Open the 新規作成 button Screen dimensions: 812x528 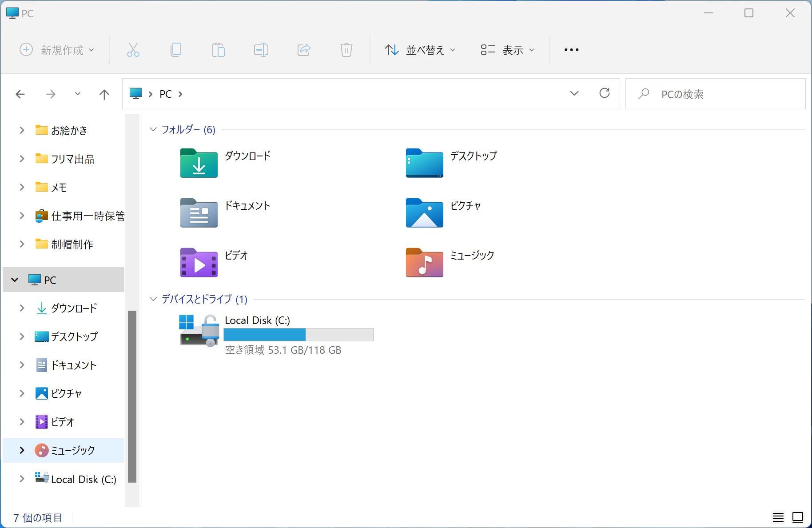(x=57, y=50)
